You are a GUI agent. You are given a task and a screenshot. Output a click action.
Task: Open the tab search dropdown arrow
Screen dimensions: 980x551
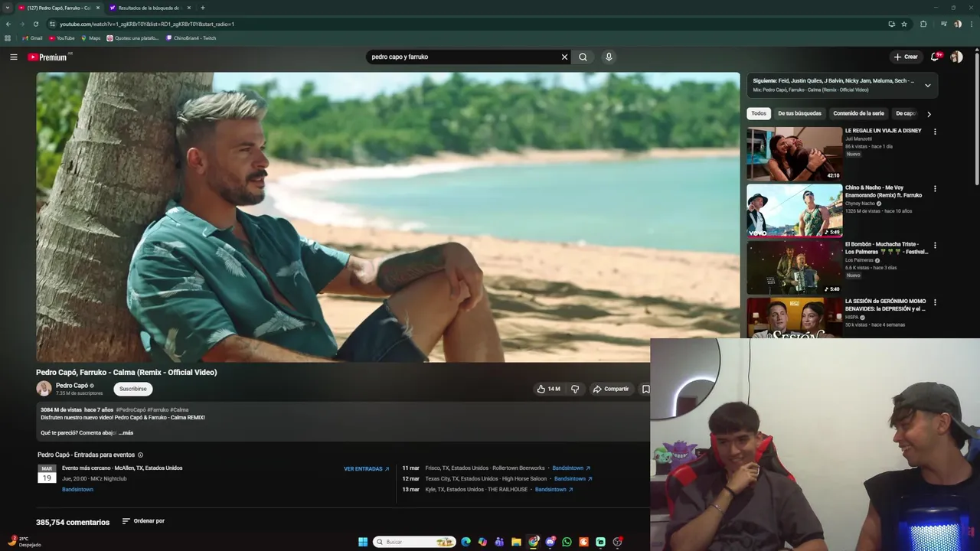(7, 8)
